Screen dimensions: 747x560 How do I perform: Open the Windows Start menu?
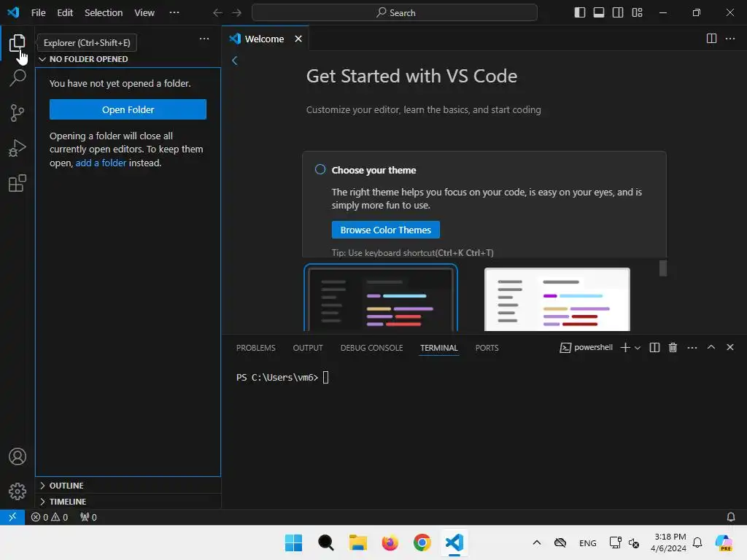point(293,542)
